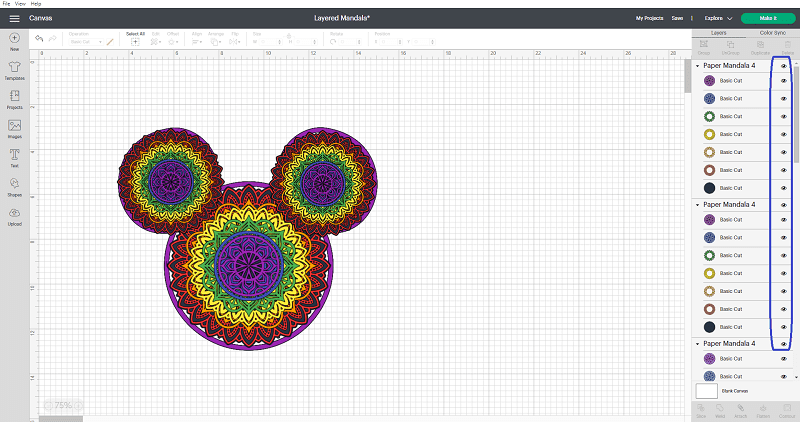
Task: Open the Operation Basic Cut dropdown
Action: tap(86, 42)
